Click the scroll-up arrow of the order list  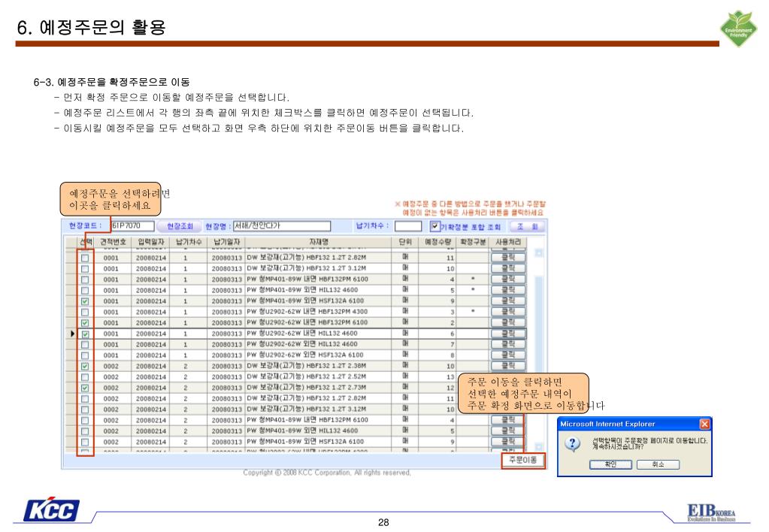point(538,253)
